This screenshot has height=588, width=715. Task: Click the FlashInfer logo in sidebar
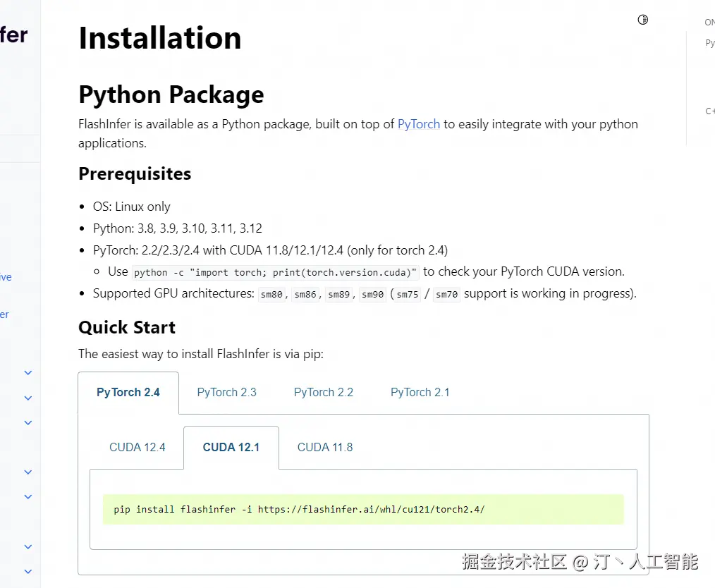click(x=13, y=35)
